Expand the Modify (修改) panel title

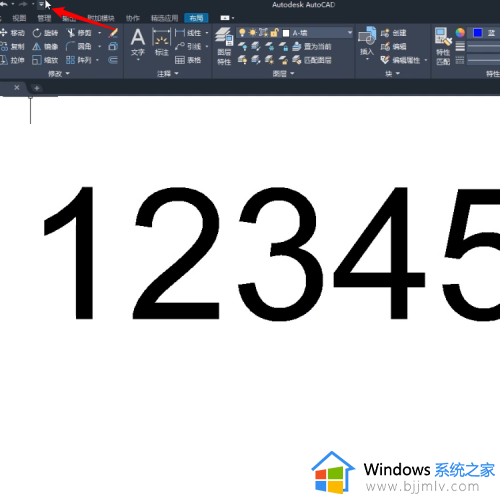(59, 74)
